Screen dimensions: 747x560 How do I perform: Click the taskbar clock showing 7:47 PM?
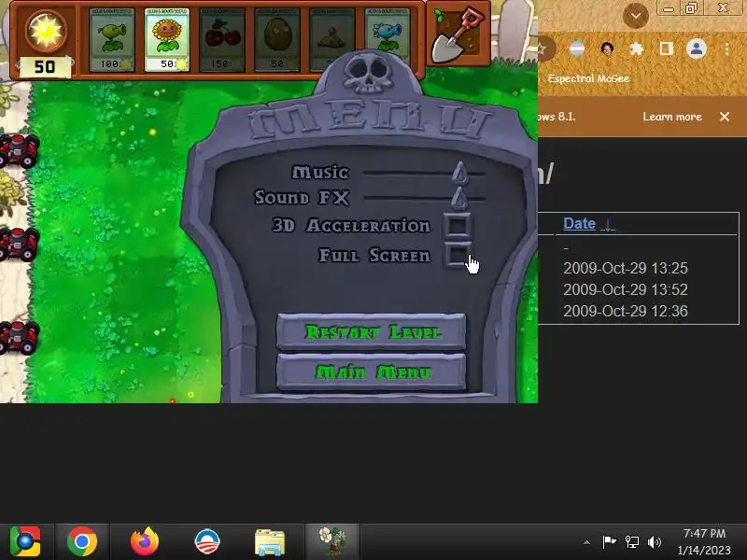tap(704, 542)
